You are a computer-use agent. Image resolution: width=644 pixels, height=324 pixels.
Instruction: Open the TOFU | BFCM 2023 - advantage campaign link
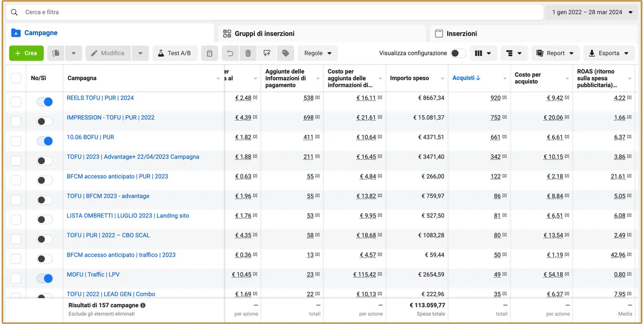(x=108, y=196)
